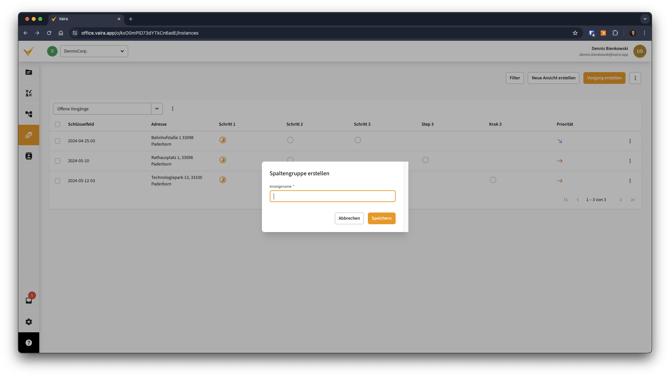This screenshot has width=670, height=377.
Task: Check the row 2024-05-12-03 checkbox
Action: 57,180
